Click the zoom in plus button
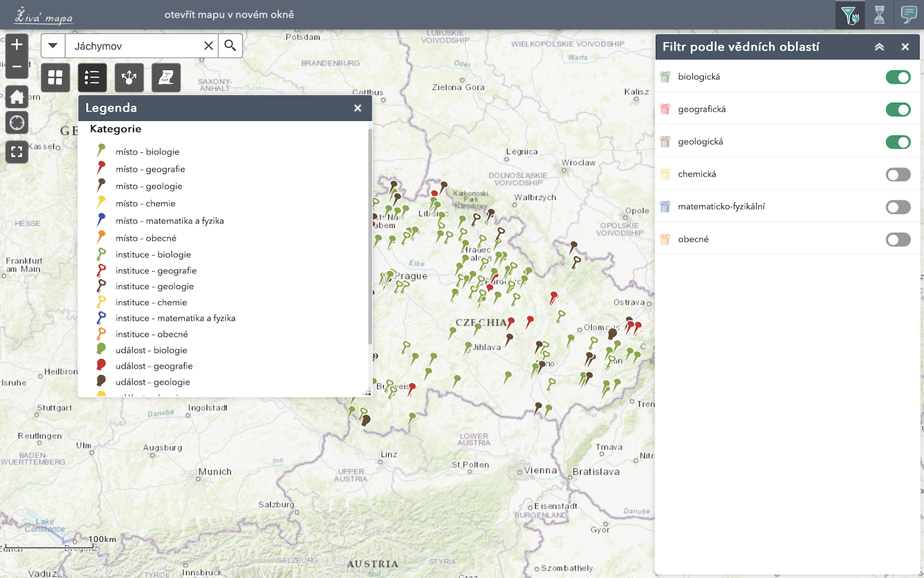The height and width of the screenshot is (578, 924). pos(17,44)
